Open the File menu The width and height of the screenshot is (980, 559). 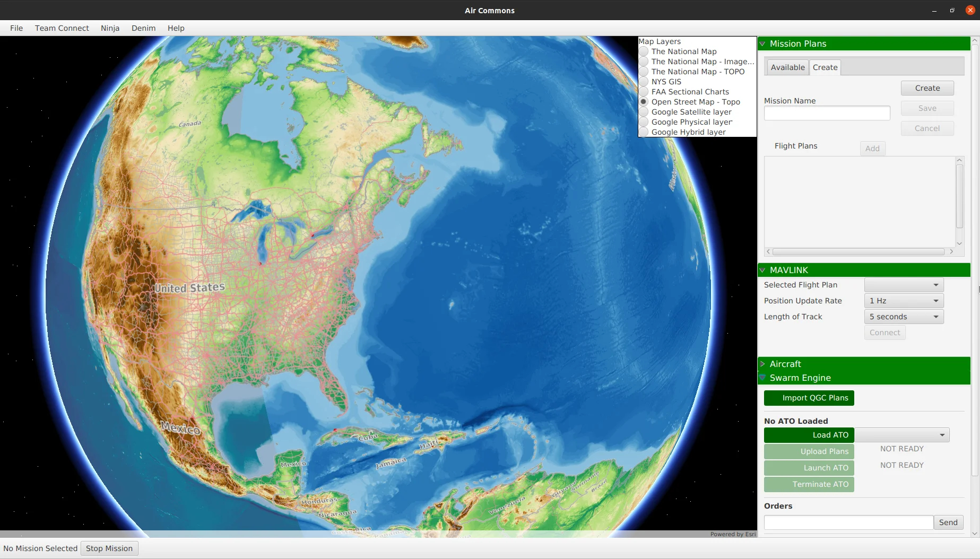(16, 28)
